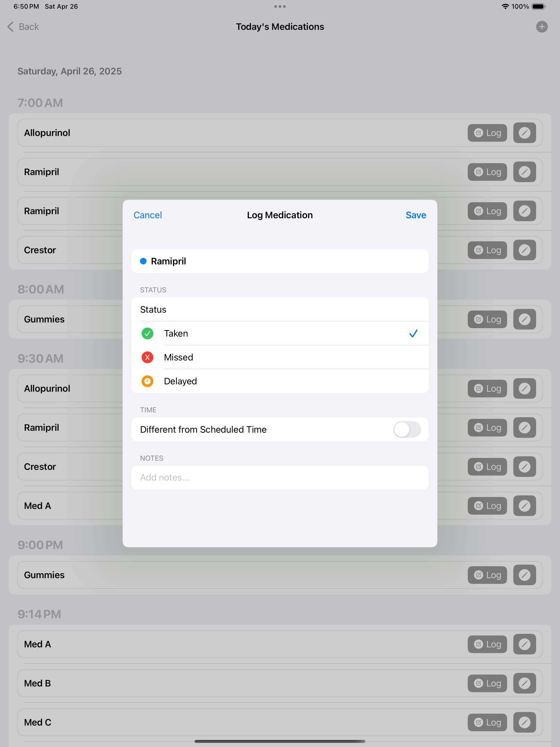
Task: Tap the 9:14 PM time header
Action: click(40, 614)
